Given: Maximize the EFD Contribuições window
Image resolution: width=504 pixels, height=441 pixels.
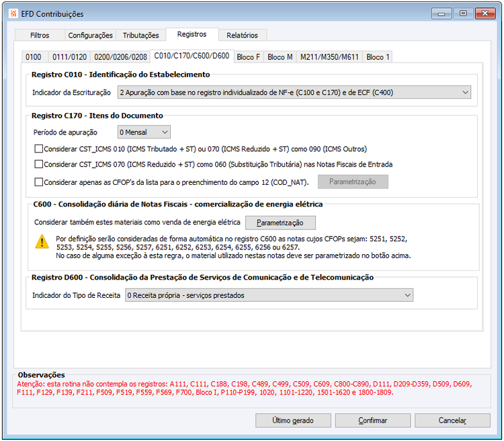Looking at the screenshot, I should pyautogui.click(x=463, y=14).
